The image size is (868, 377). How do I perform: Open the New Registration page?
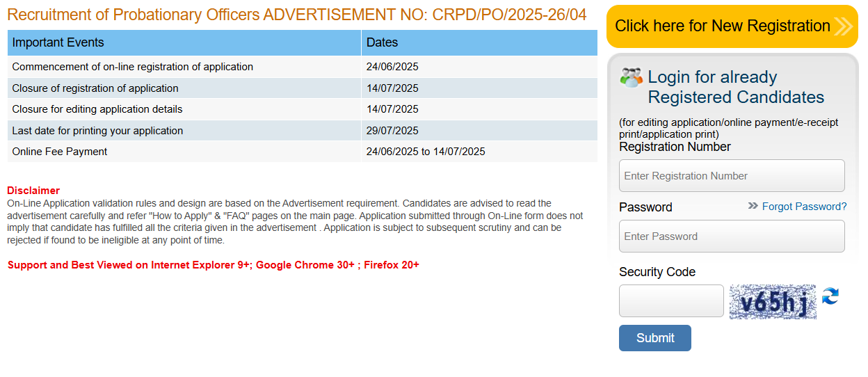tap(723, 26)
